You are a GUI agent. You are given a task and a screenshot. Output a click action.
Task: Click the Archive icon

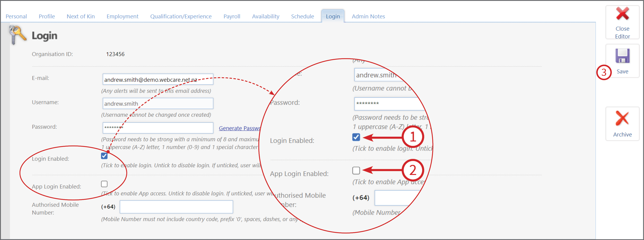[622, 120]
